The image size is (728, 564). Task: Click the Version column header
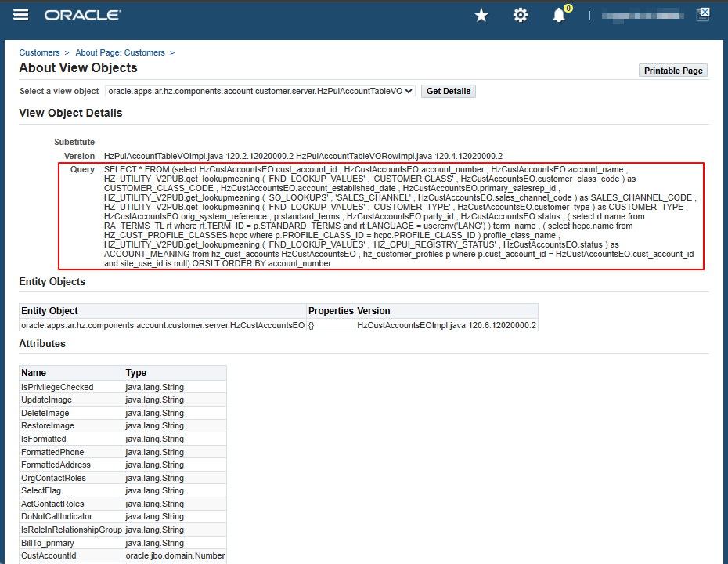pos(447,311)
